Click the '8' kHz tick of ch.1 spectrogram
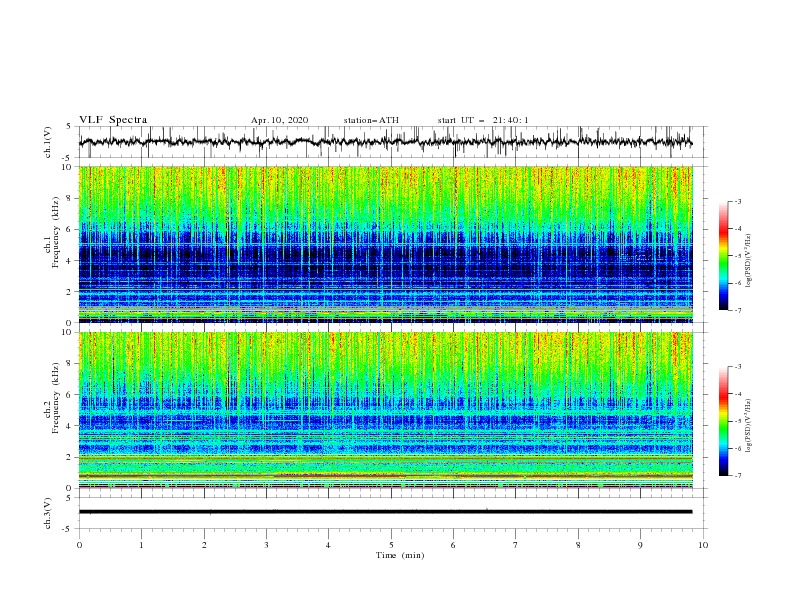This screenshot has height=612, width=792. click(x=70, y=198)
